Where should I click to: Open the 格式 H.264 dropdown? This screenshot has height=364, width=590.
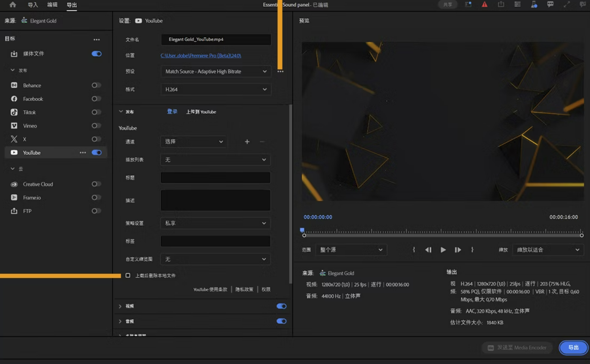coord(215,90)
